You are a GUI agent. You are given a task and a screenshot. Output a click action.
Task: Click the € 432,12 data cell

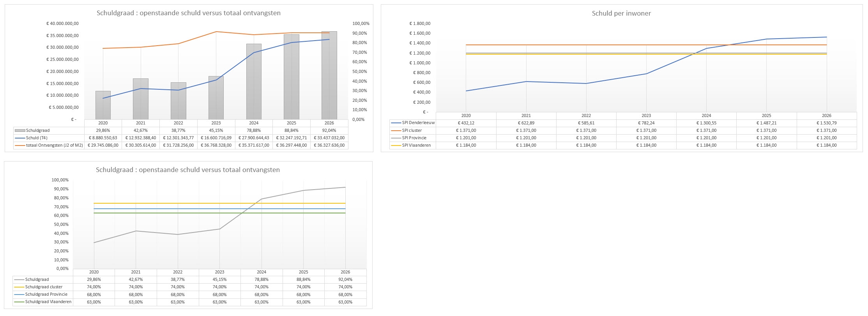pos(466,123)
